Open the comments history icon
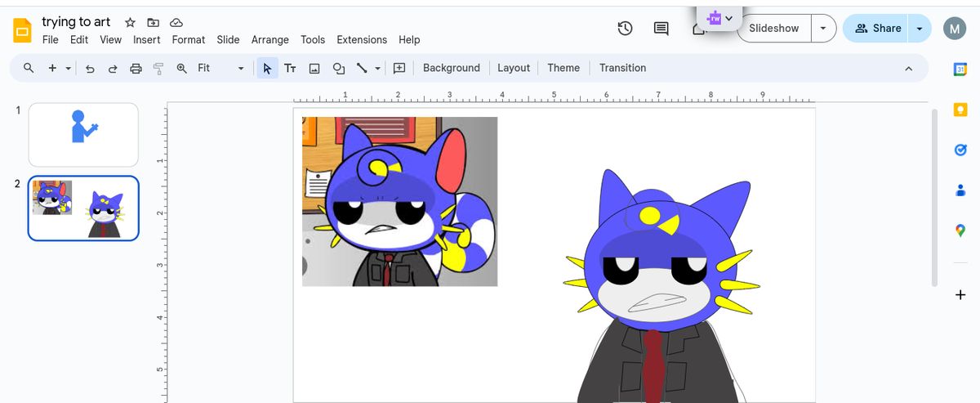 [x=661, y=29]
